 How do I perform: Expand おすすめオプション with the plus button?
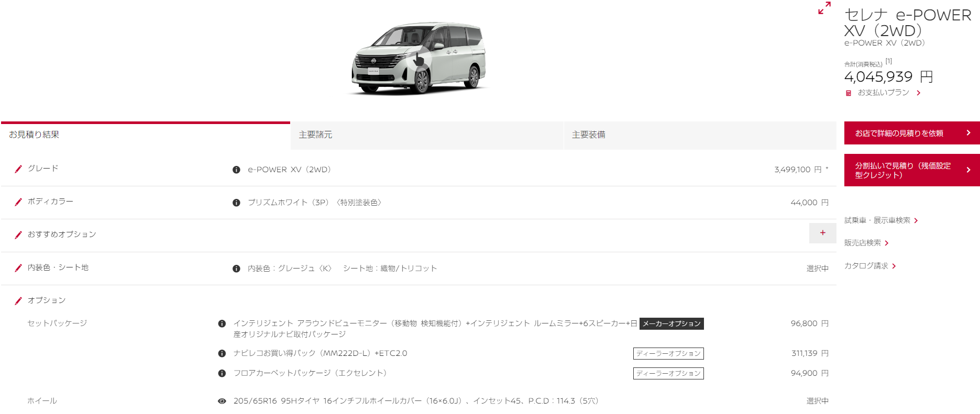pos(822,233)
